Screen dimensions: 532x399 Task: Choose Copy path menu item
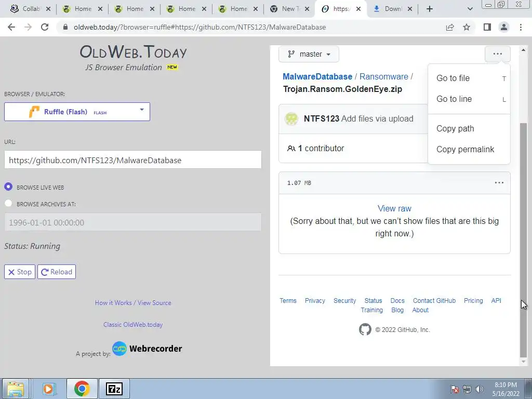click(469, 129)
